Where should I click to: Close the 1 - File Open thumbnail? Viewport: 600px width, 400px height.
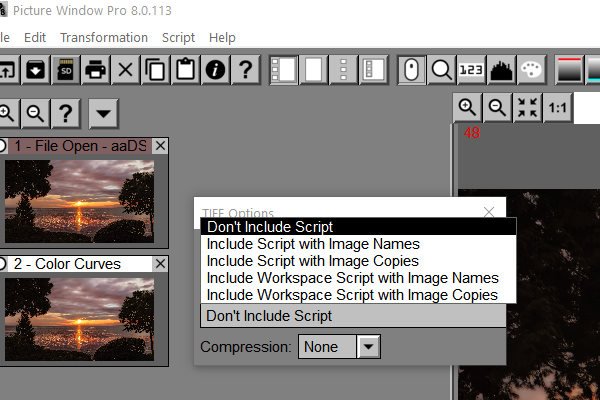click(161, 146)
